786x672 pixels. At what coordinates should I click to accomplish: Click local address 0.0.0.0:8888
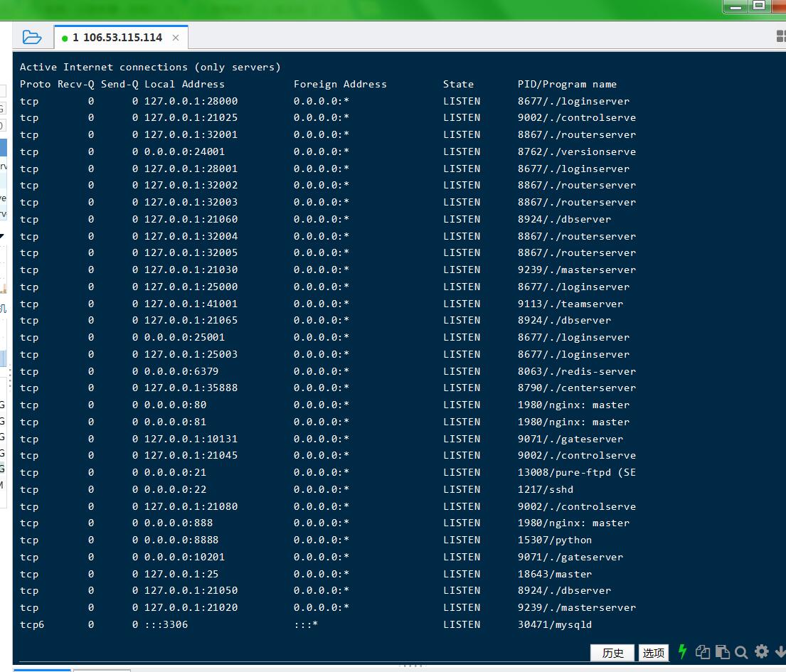click(x=181, y=540)
